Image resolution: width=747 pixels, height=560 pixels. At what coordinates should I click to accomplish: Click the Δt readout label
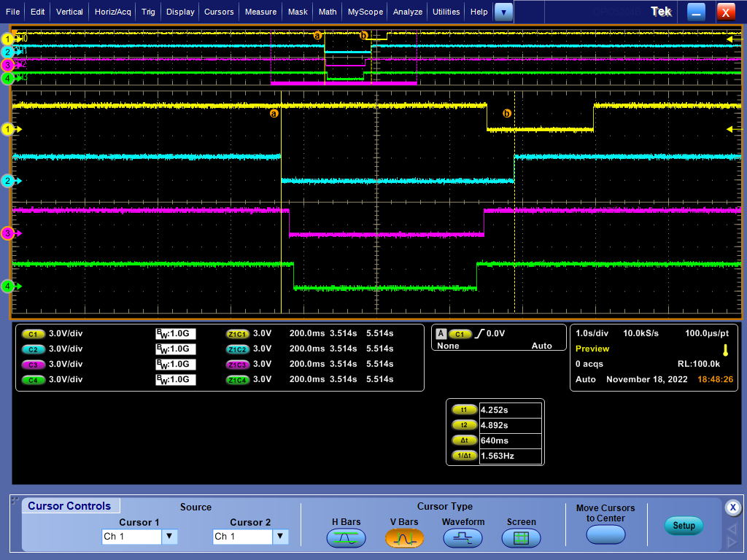(464, 440)
